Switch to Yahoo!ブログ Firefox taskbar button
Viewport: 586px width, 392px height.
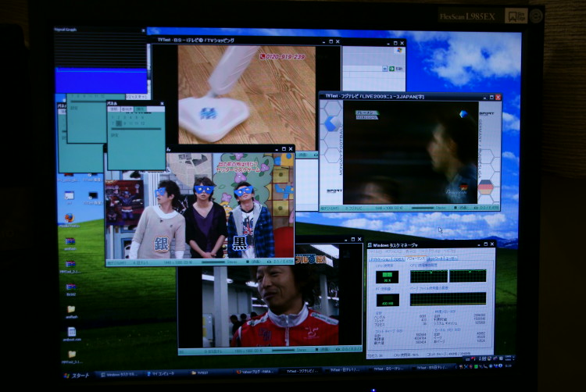254,372
